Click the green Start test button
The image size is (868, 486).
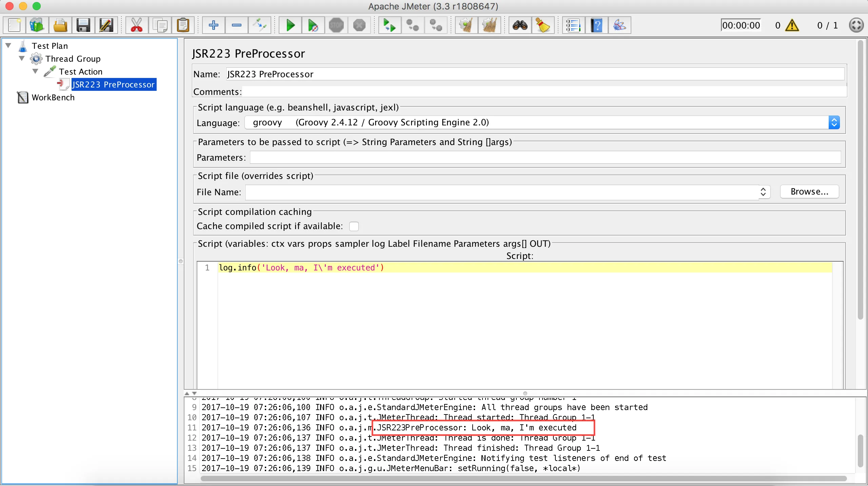[290, 25]
